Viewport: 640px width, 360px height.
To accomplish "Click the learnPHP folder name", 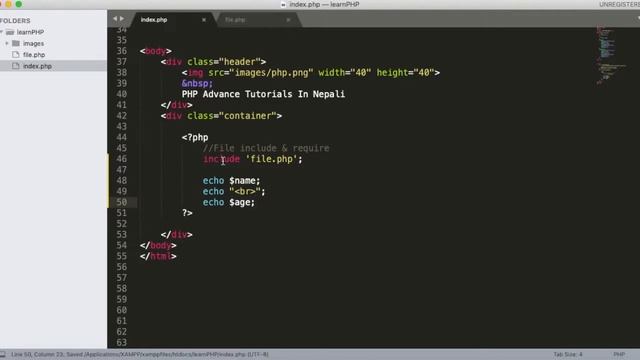I will tap(30, 32).
